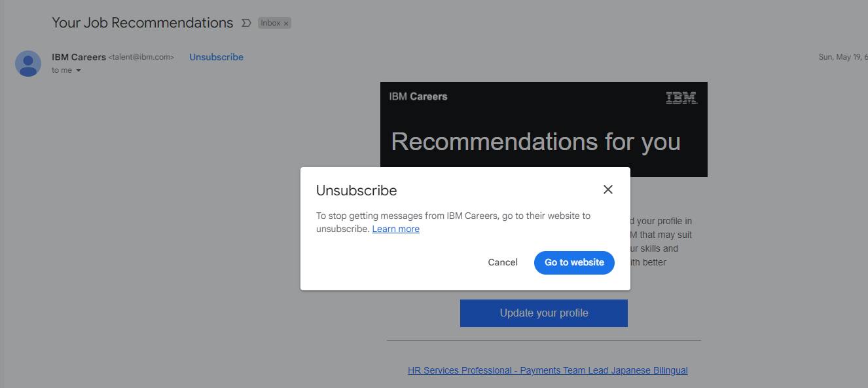Click Unsubscribe link beside sender address

(216, 57)
